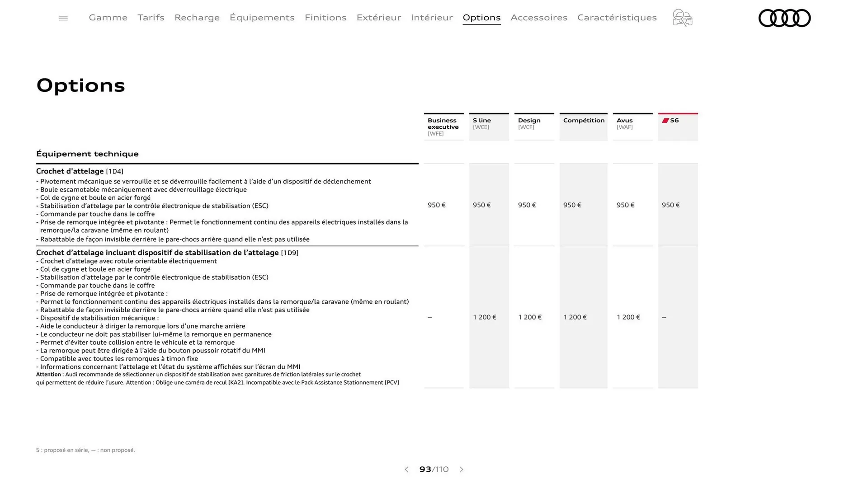
Task: Go to the previous page with the left chevron
Action: pyautogui.click(x=406, y=469)
